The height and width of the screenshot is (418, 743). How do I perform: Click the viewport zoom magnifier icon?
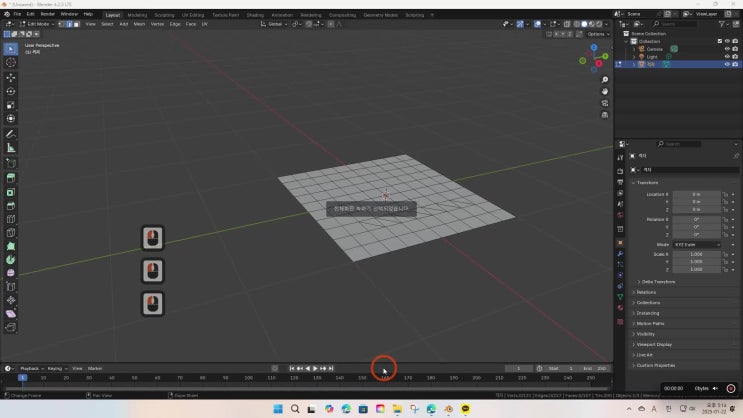605,80
